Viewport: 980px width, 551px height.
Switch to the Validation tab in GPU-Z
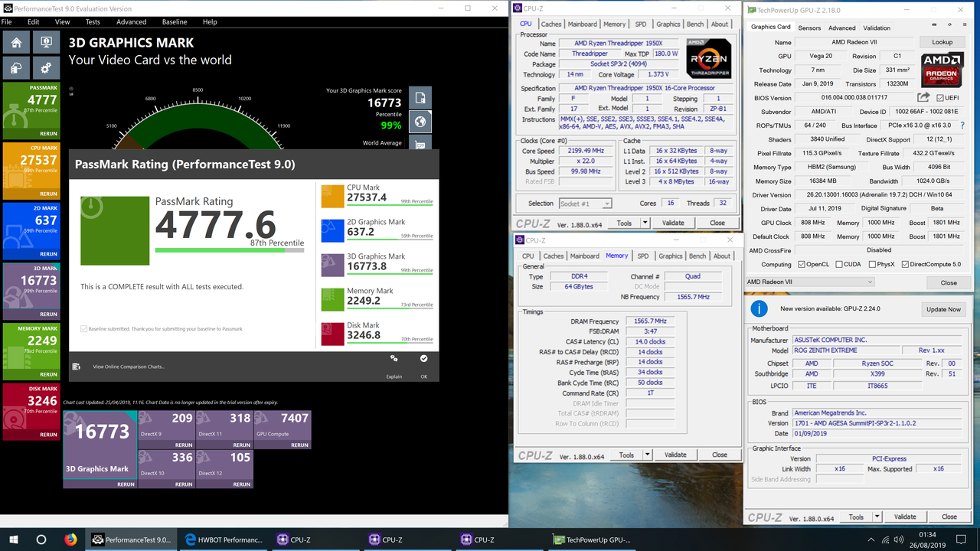876,28
